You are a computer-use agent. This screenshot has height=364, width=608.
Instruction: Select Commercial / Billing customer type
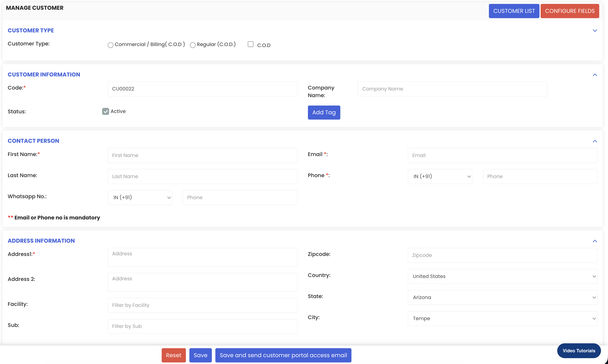(111, 45)
